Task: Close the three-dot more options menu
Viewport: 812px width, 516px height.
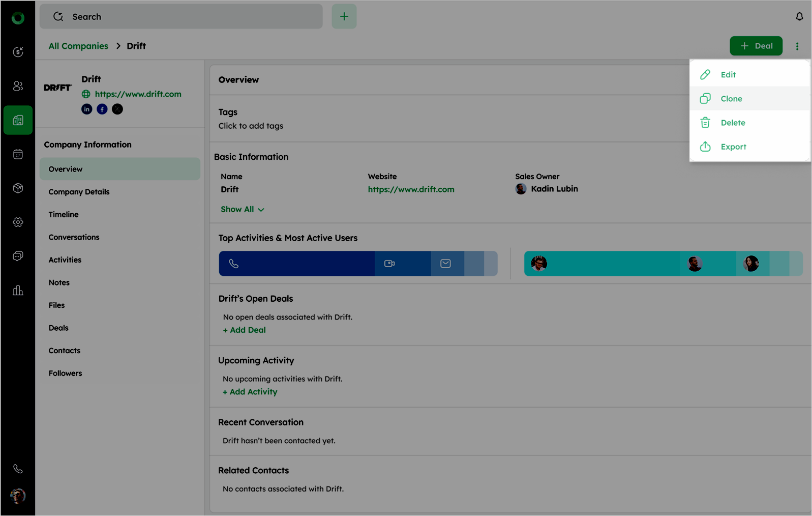Action: [x=797, y=46]
